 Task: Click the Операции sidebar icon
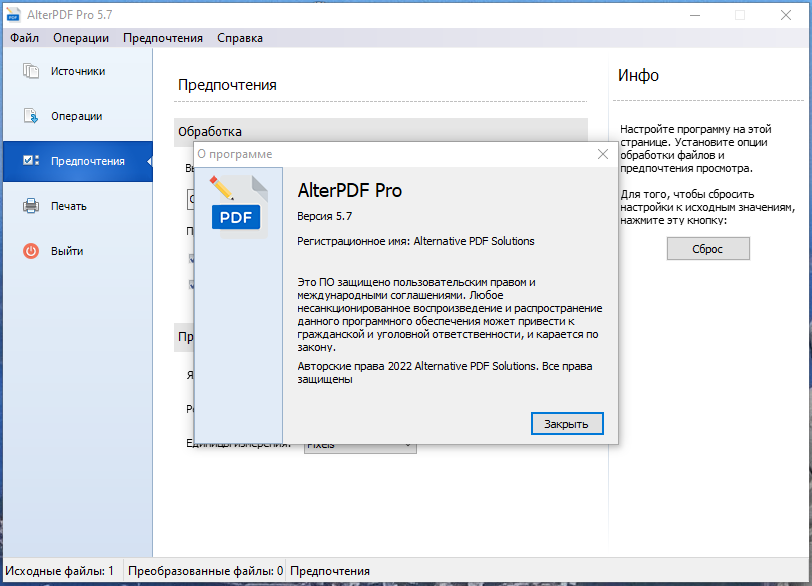tap(31, 116)
